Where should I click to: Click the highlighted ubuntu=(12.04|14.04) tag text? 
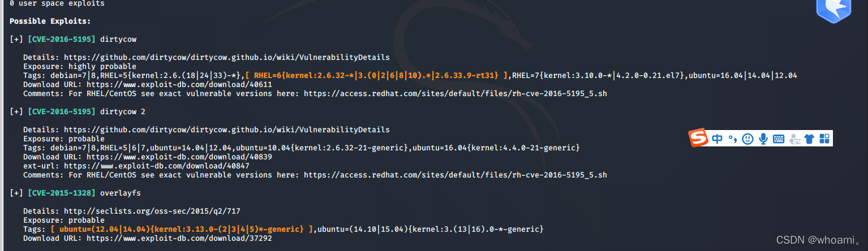point(182,229)
